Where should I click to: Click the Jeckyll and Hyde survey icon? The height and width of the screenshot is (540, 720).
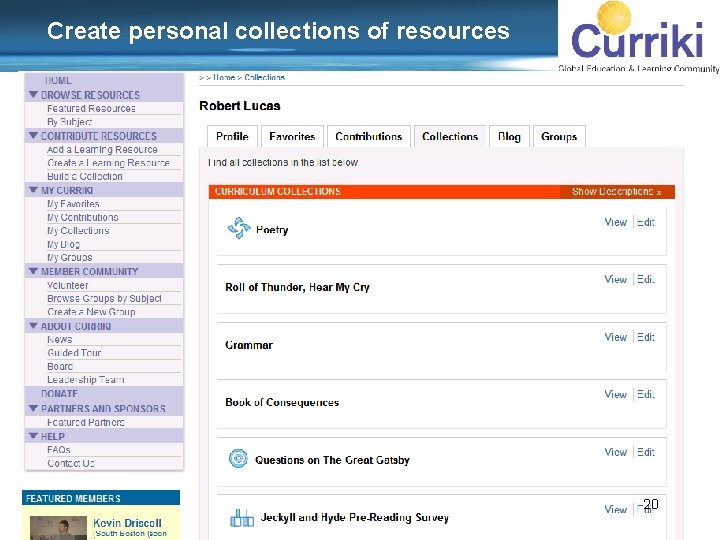242,518
